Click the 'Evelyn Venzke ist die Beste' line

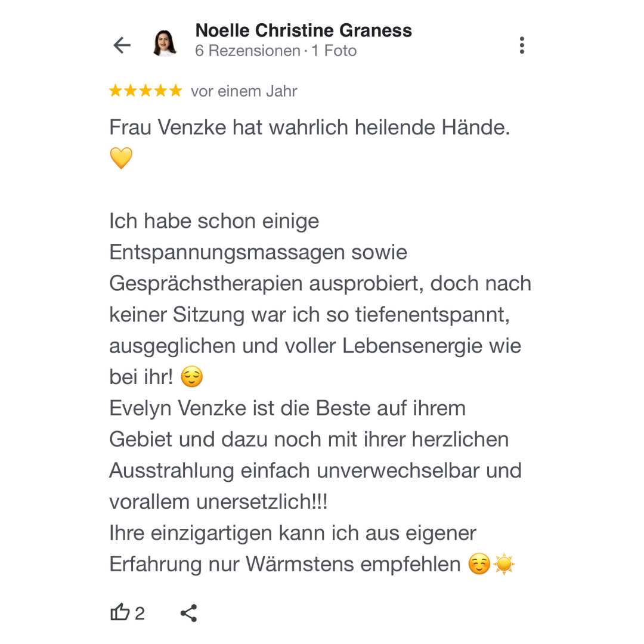(287, 408)
